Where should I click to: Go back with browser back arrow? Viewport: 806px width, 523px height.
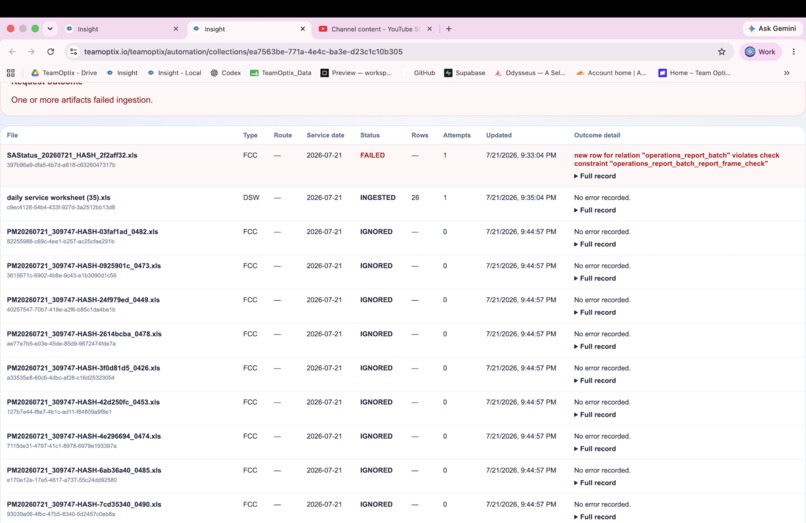click(x=12, y=51)
